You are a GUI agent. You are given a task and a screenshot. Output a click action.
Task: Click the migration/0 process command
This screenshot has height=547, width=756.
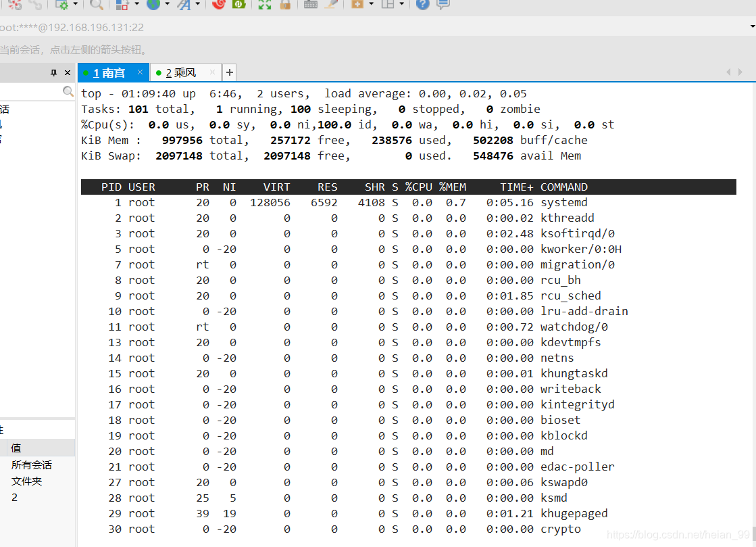click(578, 265)
